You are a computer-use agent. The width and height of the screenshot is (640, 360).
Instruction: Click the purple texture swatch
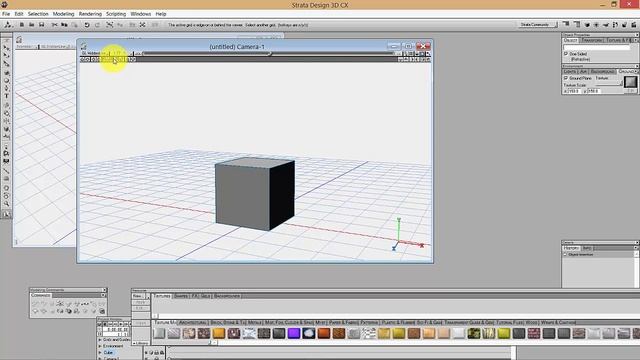click(x=293, y=333)
